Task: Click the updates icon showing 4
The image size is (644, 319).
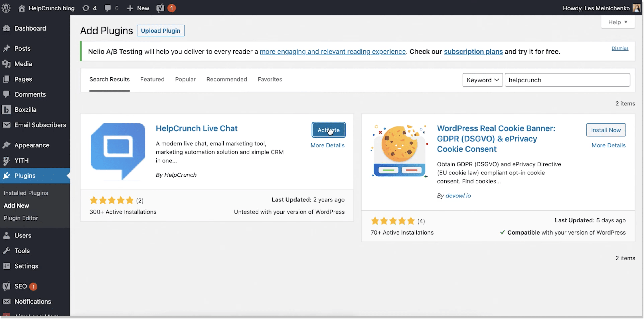Action: tap(86, 8)
